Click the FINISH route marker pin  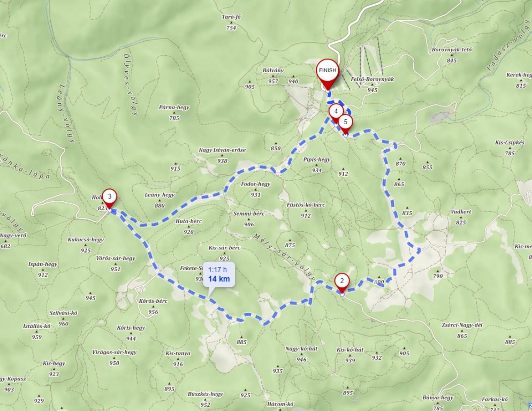point(328,73)
